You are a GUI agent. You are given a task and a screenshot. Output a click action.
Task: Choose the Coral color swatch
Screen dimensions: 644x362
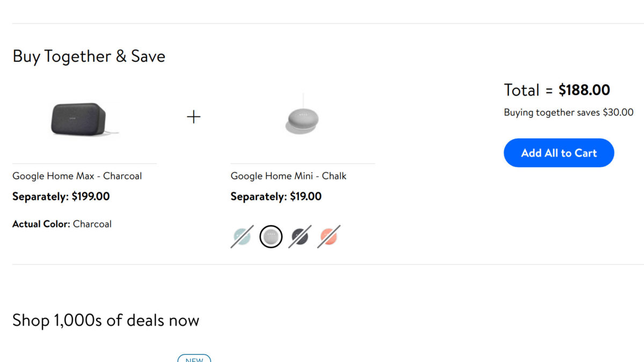pos(328,236)
